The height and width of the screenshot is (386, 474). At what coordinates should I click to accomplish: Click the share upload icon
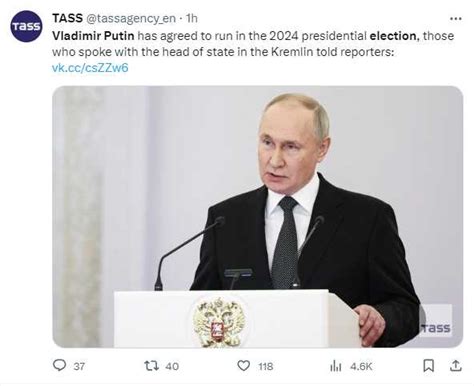[x=456, y=366]
